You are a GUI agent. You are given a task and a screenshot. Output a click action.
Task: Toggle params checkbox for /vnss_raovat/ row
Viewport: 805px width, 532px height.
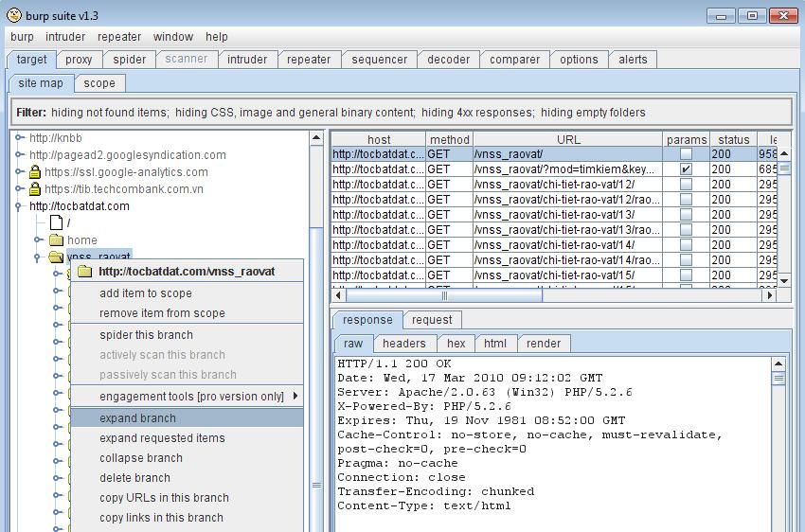686,154
